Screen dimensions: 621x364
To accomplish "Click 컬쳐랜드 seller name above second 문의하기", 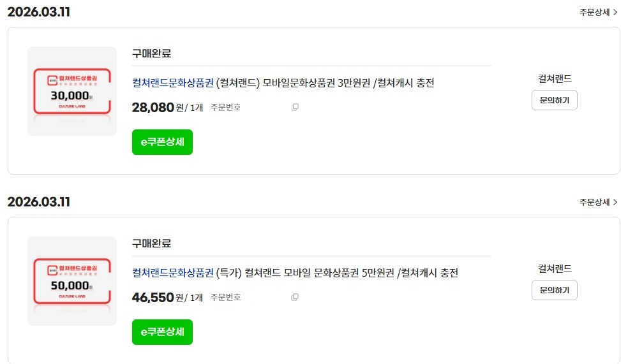I will pos(555,268).
